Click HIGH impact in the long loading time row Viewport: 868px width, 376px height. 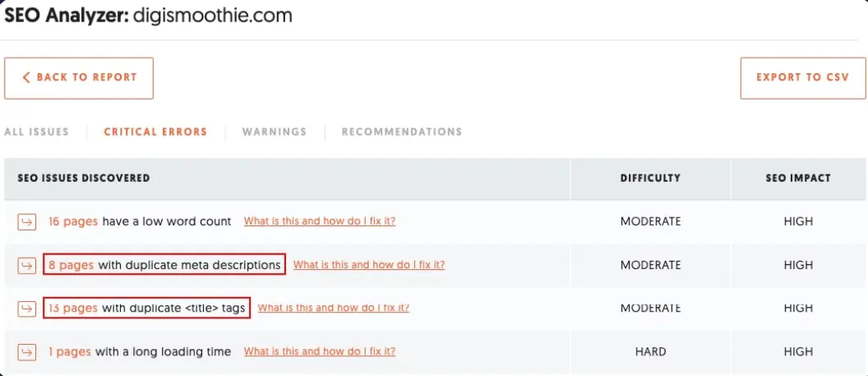tap(798, 351)
